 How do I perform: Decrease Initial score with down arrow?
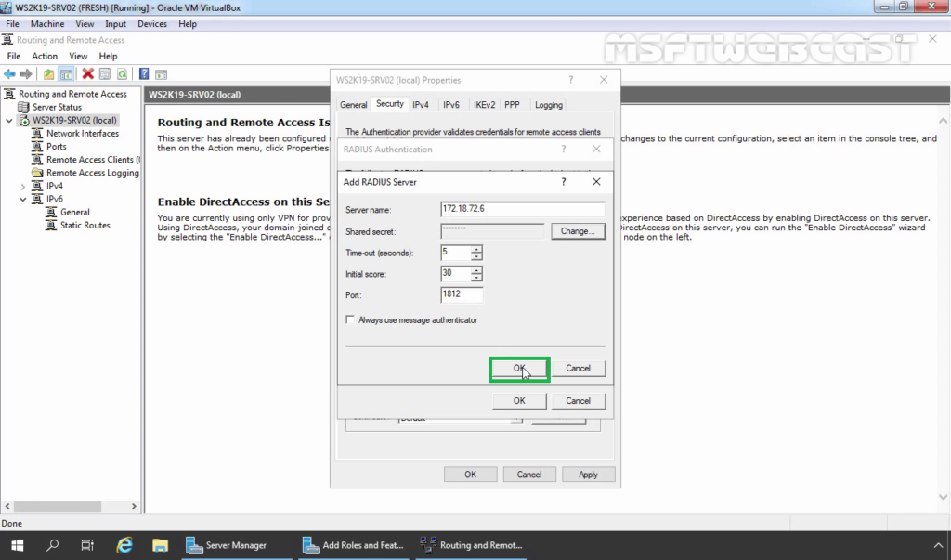click(476, 278)
